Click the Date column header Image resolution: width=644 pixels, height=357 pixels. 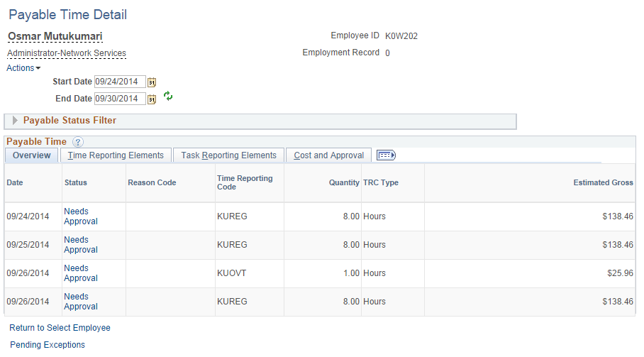[x=15, y=182]
